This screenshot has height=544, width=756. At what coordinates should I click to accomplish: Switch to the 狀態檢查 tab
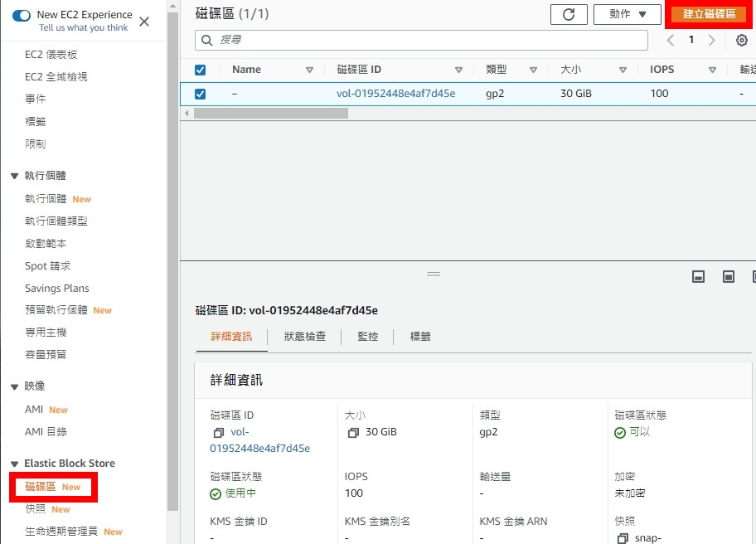point(305,337)
